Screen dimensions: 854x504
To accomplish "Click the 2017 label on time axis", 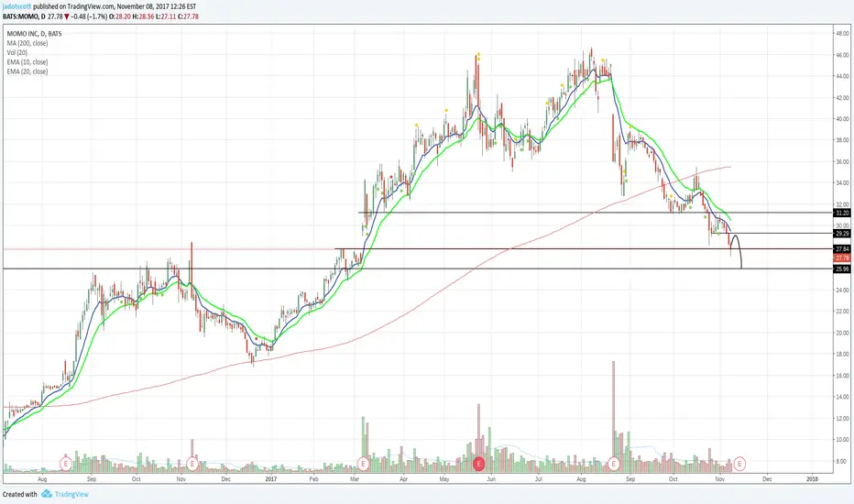I will [270, 479].
